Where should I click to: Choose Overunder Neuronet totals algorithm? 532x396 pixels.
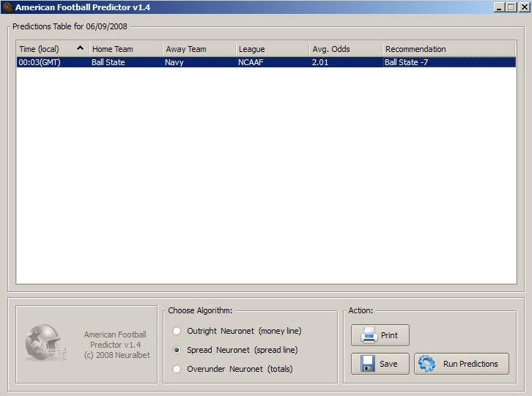pos(177,369)
